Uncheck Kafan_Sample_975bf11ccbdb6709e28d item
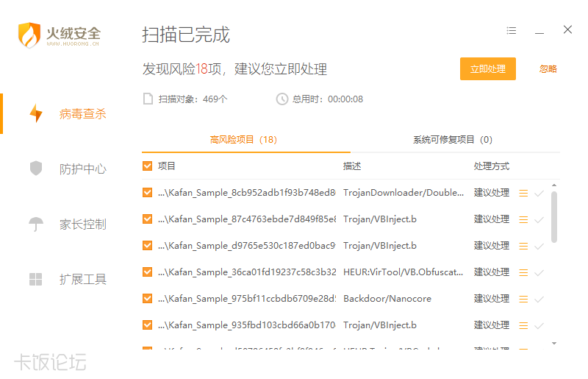Screen dimensions: 588x379 coord(148,298)
